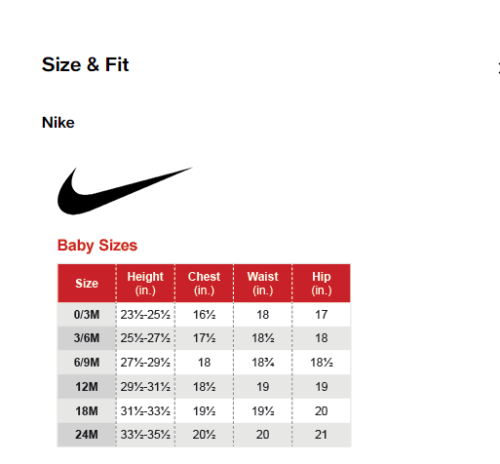This screenshot has width=500, height=464.
Task: Select the 12M size row label
Action: coord(87,387)
